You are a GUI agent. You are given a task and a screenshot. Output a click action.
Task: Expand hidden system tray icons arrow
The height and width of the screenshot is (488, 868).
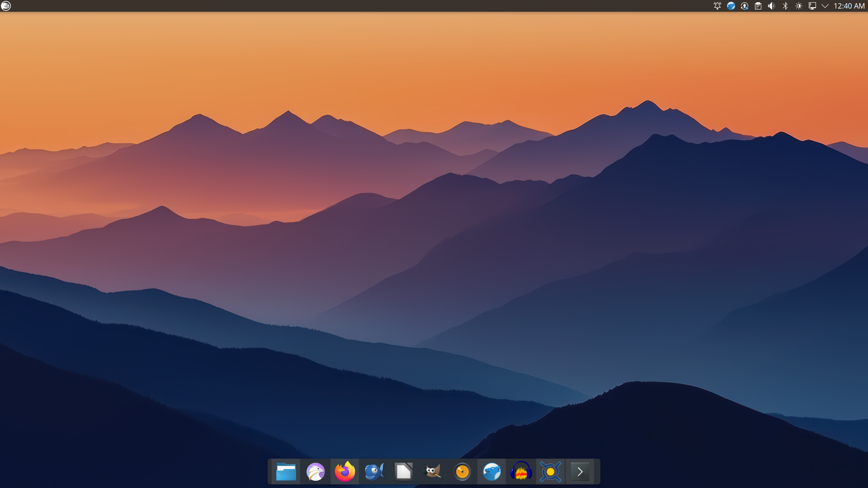[825, 6]
